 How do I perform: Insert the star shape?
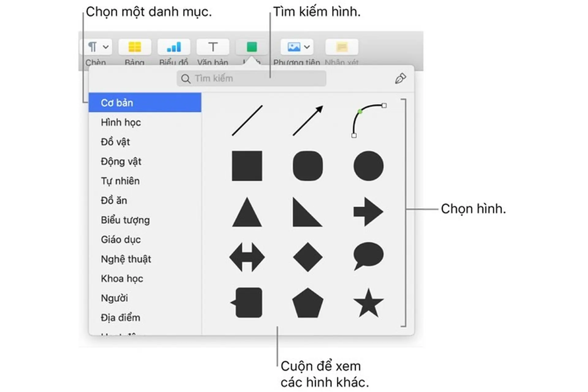[x=368, y=303]
